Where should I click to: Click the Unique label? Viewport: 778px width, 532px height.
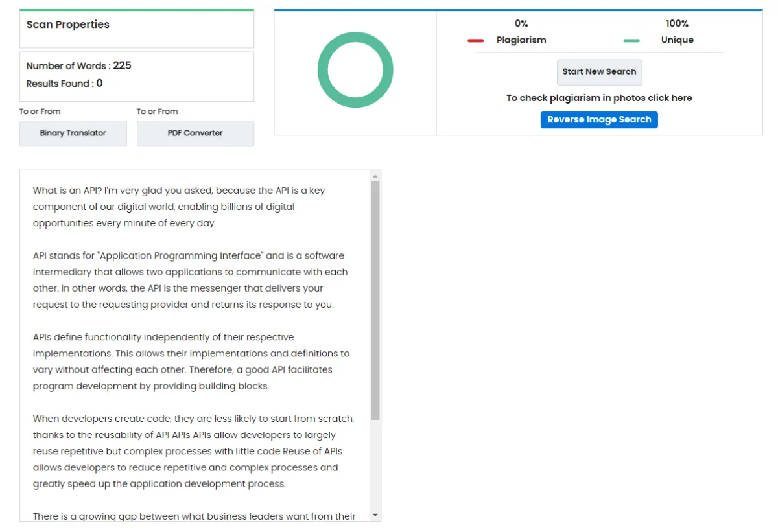click(x=677, y=40)
